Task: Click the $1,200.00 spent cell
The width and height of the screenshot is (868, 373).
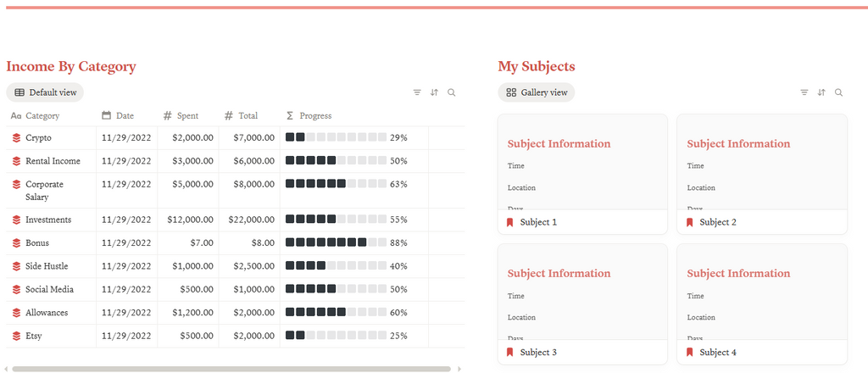Action: tap(188, 313)
